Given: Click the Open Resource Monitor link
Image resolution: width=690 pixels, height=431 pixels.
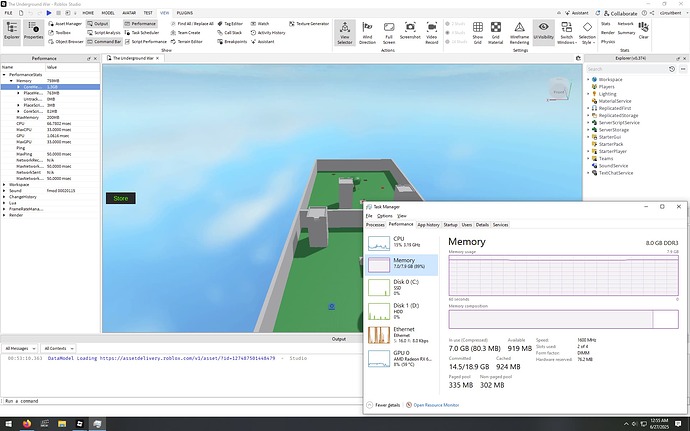Looking at the screenshot, I should tap(435, 405).
